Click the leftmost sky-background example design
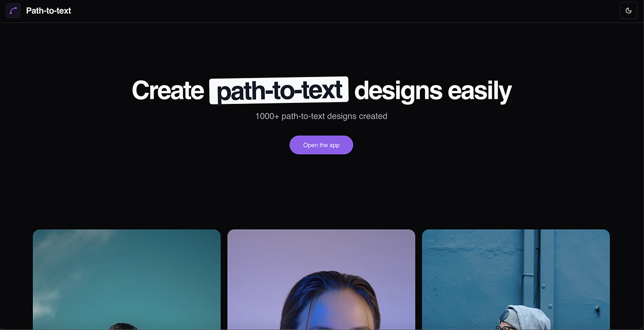 126,279
